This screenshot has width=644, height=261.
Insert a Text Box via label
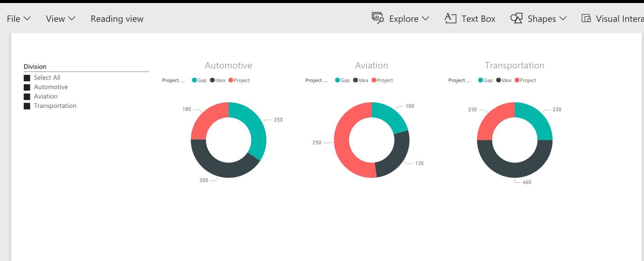pos(478,19)
